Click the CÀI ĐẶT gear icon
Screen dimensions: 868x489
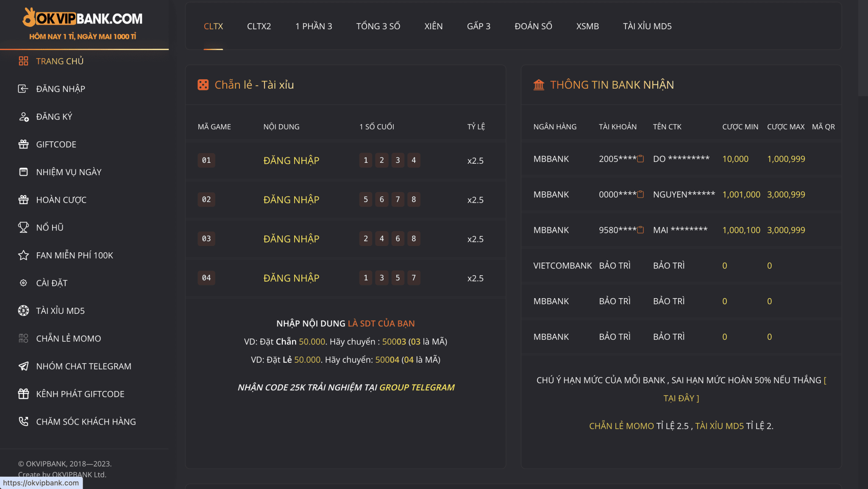[x=23, y=283]
